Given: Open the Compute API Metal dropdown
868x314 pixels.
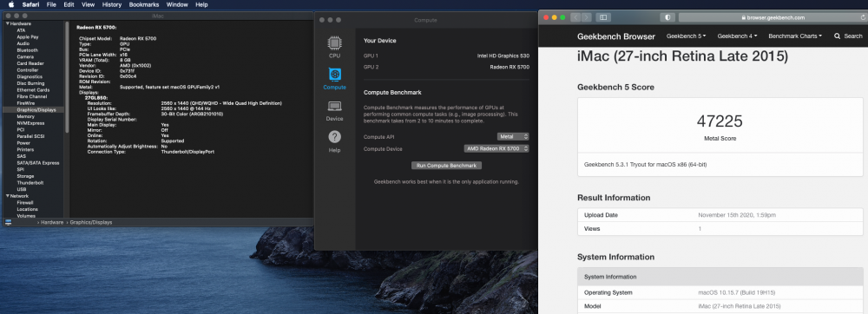Looking at the screenshot, I should 513,136.
